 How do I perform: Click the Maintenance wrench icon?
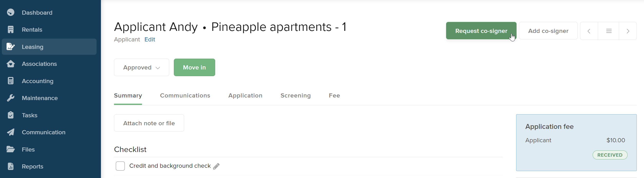(11, 98)
